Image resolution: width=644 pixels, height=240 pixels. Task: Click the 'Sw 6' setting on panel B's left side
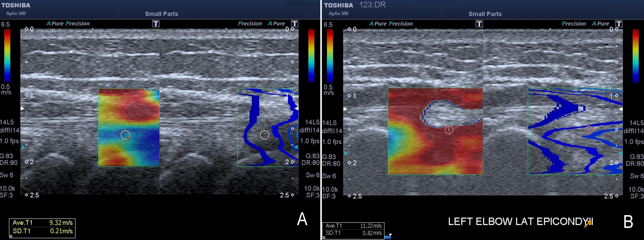coord(329,176)
